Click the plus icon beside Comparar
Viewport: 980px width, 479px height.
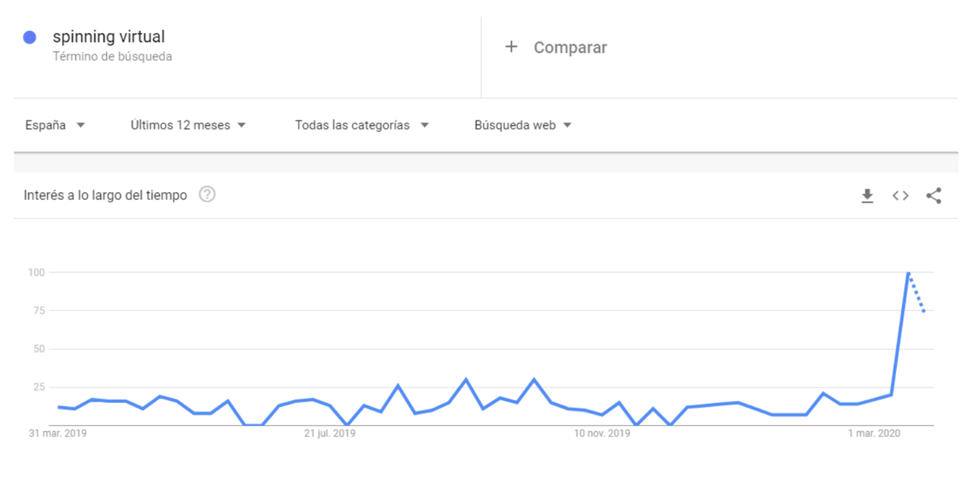coord(511,47)
